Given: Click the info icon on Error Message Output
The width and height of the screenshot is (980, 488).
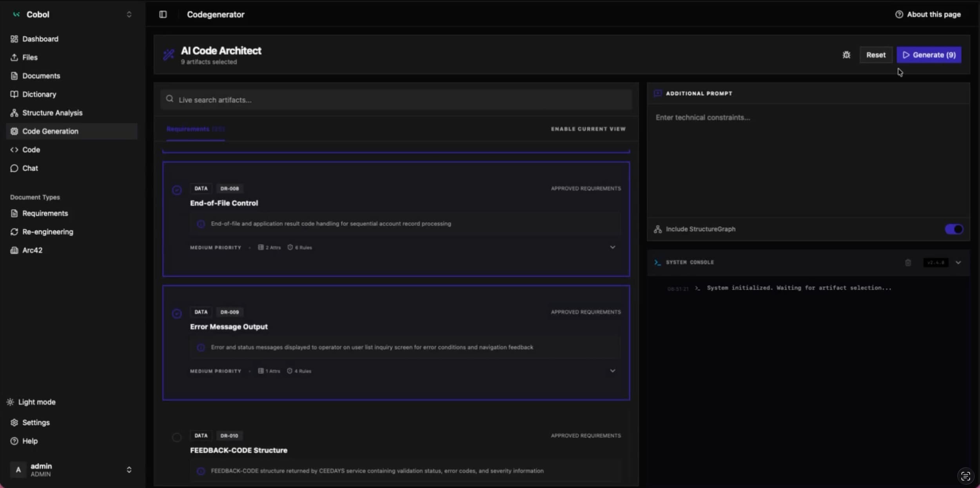Looking at the screenshot, I should tap(201, 347).
